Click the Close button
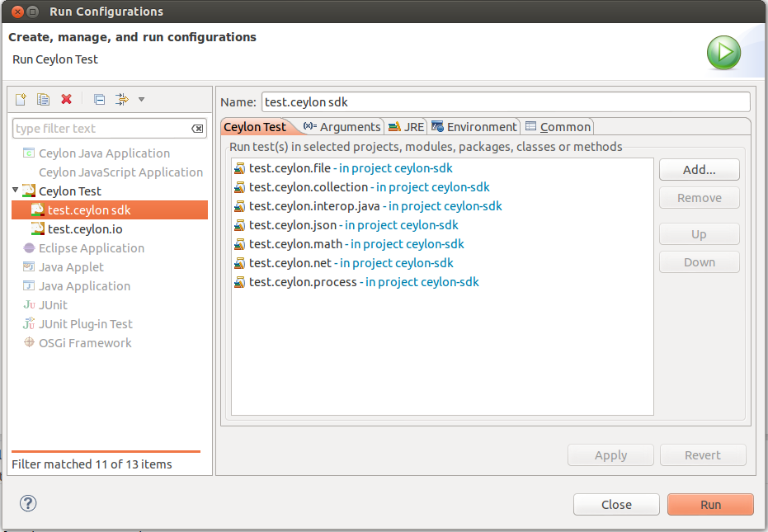Image resolution: width=768 pixels, height=532 pixels. coord(616,505)
